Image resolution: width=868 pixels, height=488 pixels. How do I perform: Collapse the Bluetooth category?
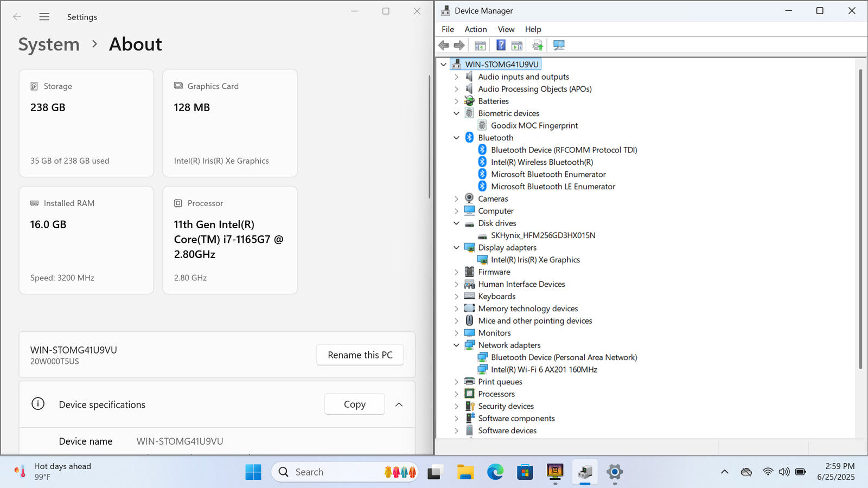point(456,138)
